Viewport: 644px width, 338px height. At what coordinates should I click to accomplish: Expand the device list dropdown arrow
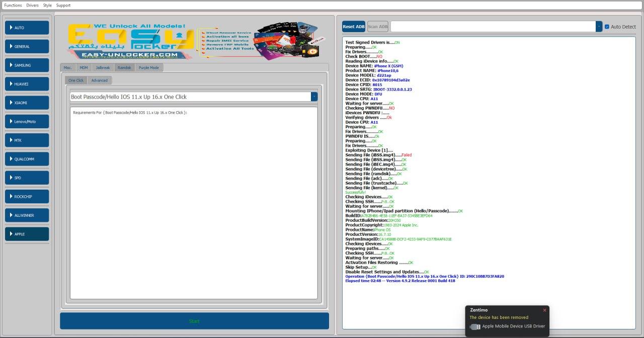click(599, 27)
